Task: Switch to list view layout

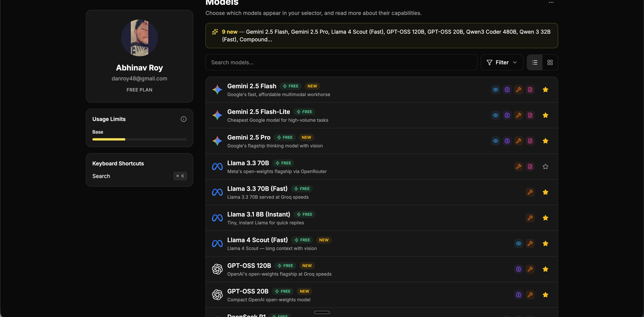Action: (x=535, y=62)
